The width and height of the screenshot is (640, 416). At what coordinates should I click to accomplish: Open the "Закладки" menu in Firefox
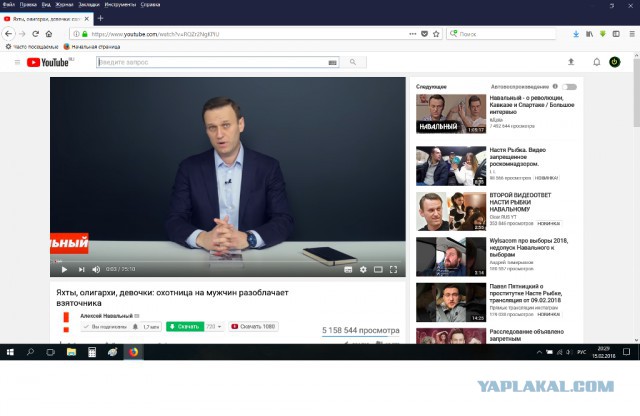tap(91, 4)
